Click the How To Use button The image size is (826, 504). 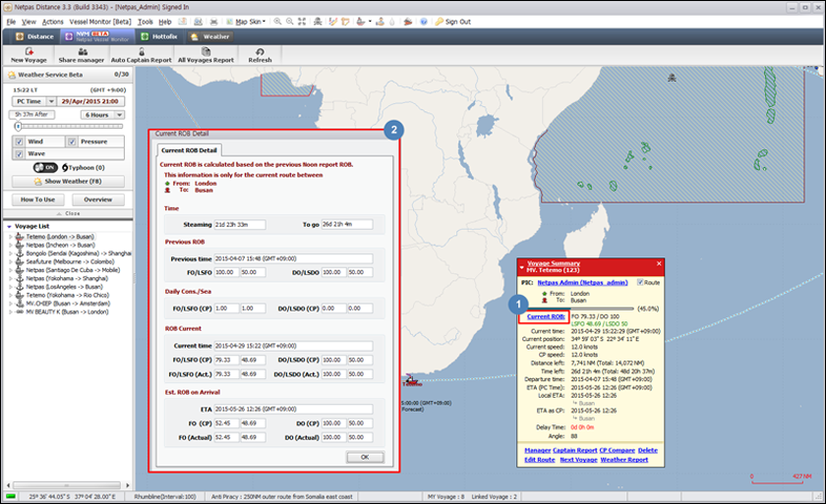38,199
